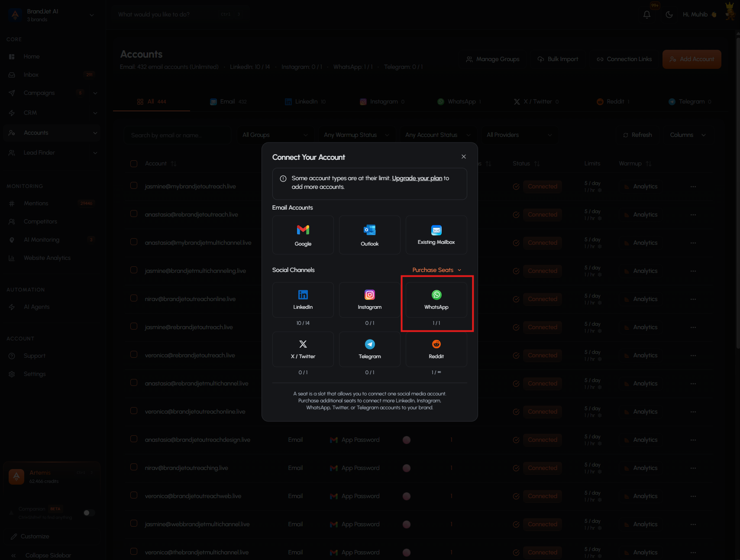The image size is (740, 560).
Task: Open the Existing Mailbox option
Action: [x=436, y=235]
